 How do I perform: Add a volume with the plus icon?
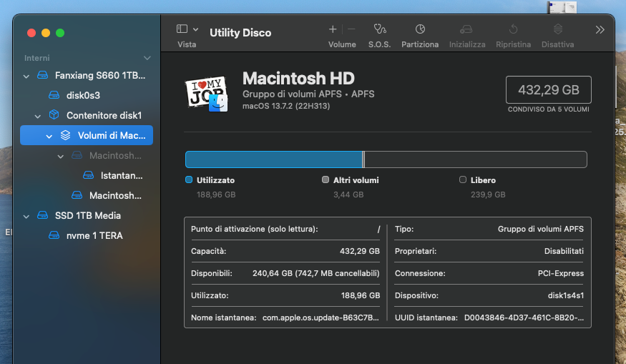[333, 29]
